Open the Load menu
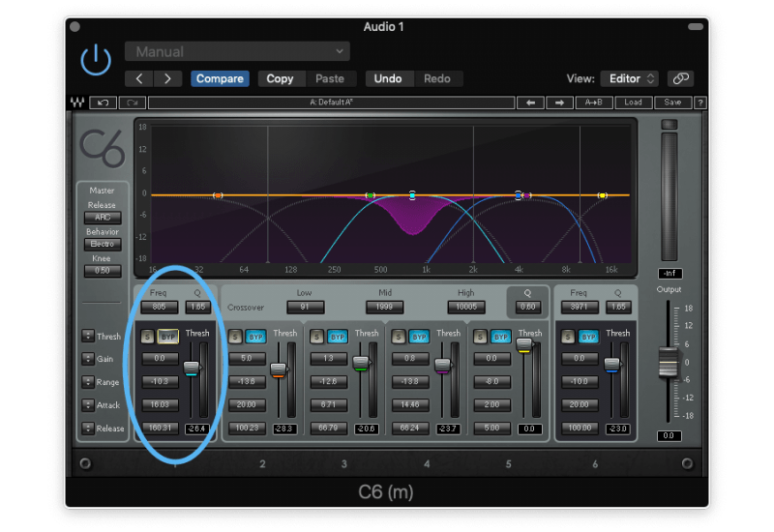Screen dimensions: 774x532 coord(634,103)
